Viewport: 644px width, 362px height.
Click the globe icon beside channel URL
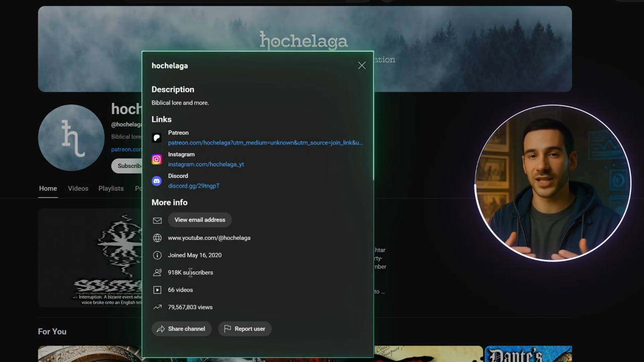tap(157, 238)
